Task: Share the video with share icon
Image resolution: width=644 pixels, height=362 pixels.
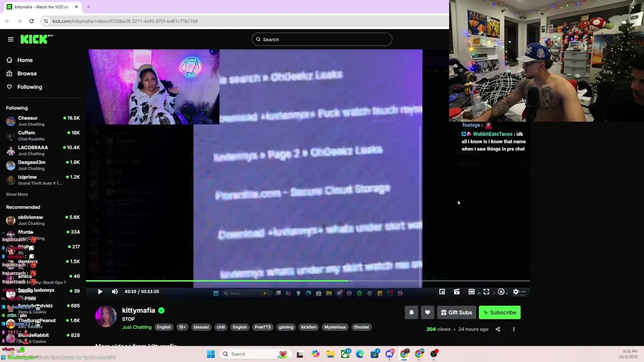Action: coord(498,329)
